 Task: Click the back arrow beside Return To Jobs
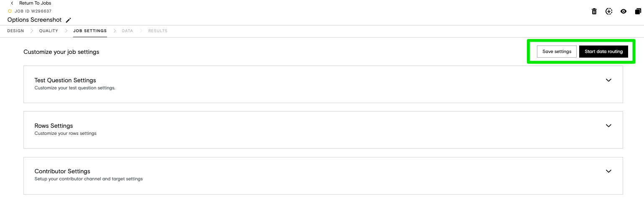[12, 3]
